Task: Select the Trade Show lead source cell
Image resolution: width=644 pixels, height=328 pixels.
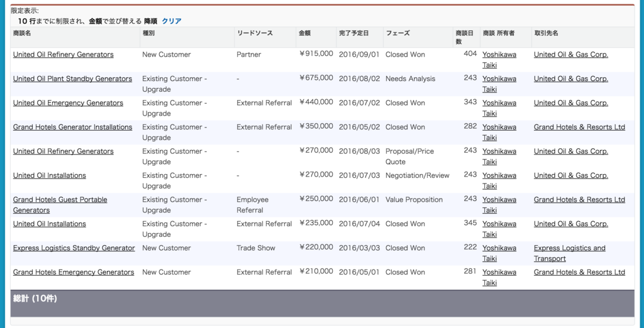Action: 256,248
